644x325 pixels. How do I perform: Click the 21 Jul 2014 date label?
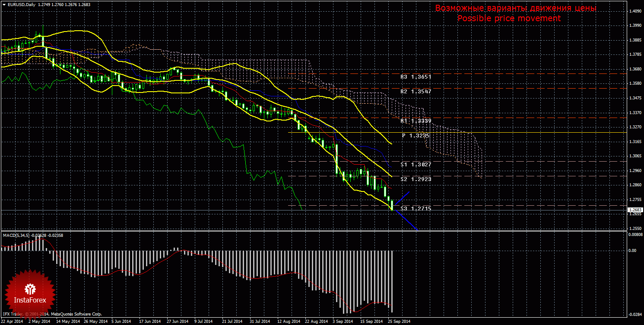tap(232, 322)
